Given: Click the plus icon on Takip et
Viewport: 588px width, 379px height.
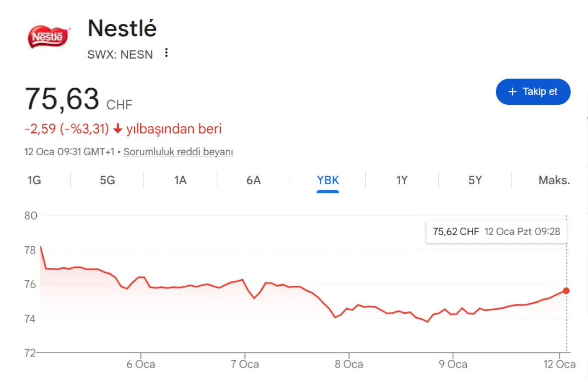Looking at the screenshot, I should click(x=513, y=92).
